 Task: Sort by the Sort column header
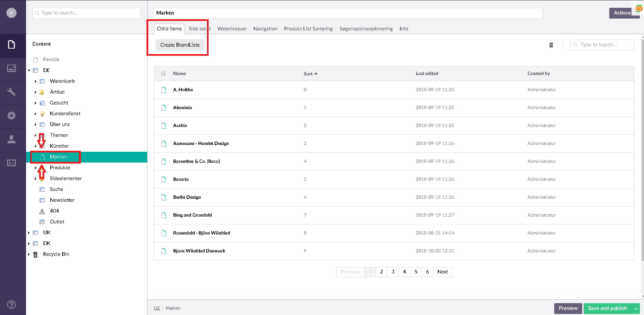[311, 74]
